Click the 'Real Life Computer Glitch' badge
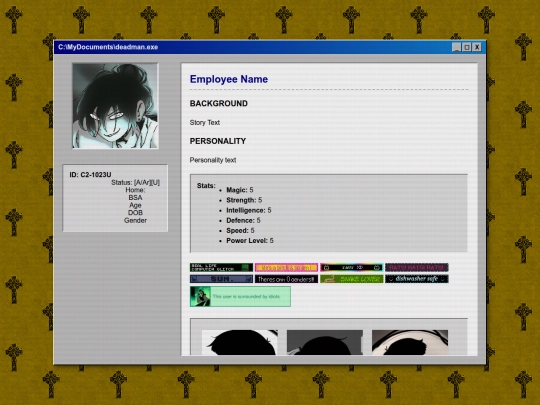 coord(221,268)
